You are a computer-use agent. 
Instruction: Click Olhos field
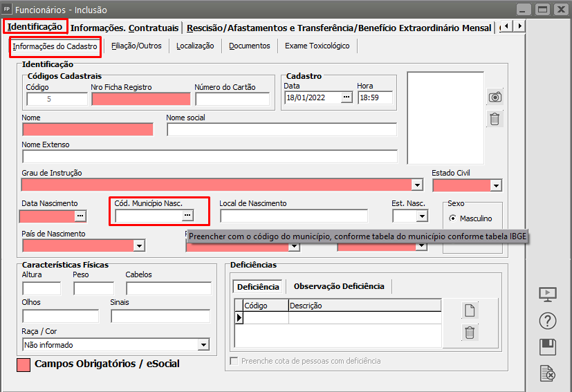(61, 316)
